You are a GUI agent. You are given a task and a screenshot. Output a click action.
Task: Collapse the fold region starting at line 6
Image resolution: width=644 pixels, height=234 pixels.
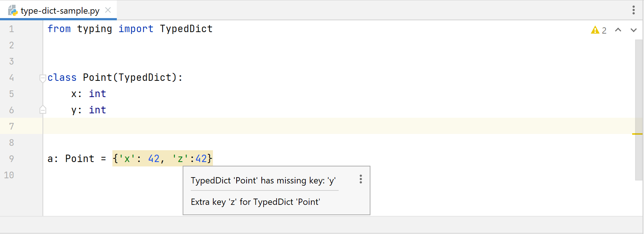(x=43, y=109)
